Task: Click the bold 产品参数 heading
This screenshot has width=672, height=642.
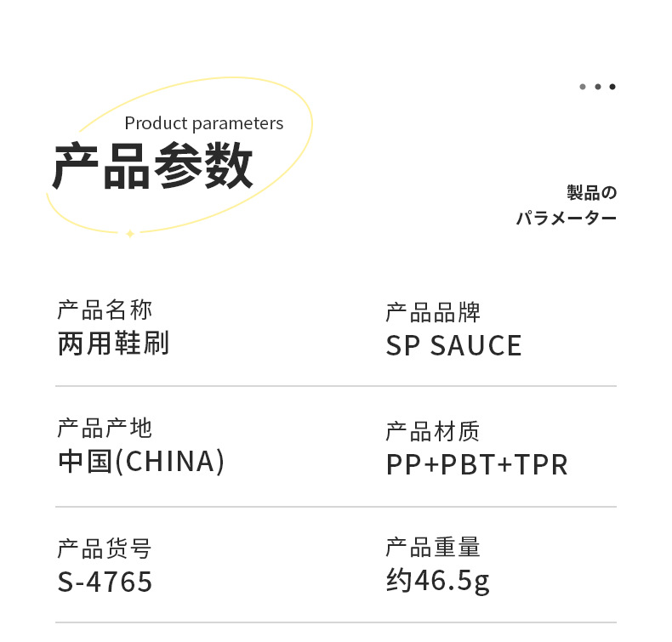Action: coord(153,166)
